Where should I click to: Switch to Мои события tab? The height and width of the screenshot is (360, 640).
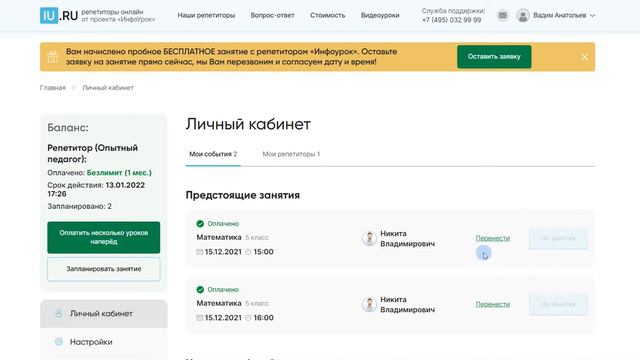213,154
